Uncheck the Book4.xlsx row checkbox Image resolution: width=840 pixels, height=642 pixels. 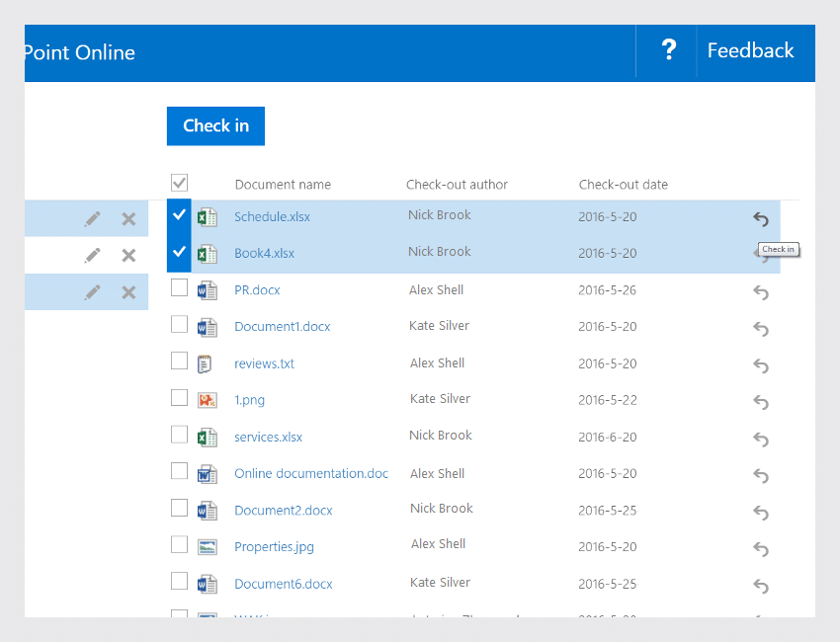point(180,253)
